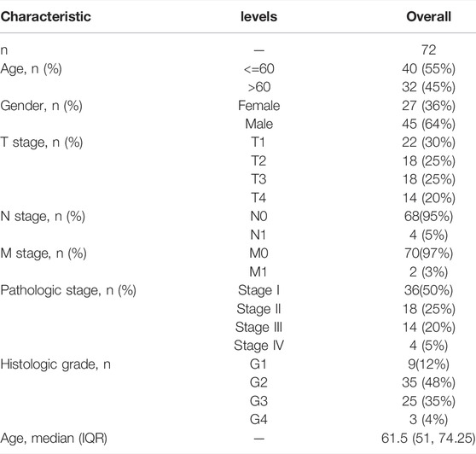Click the Stage IV level cell
The image size is (476, 454).
(258, 346)
